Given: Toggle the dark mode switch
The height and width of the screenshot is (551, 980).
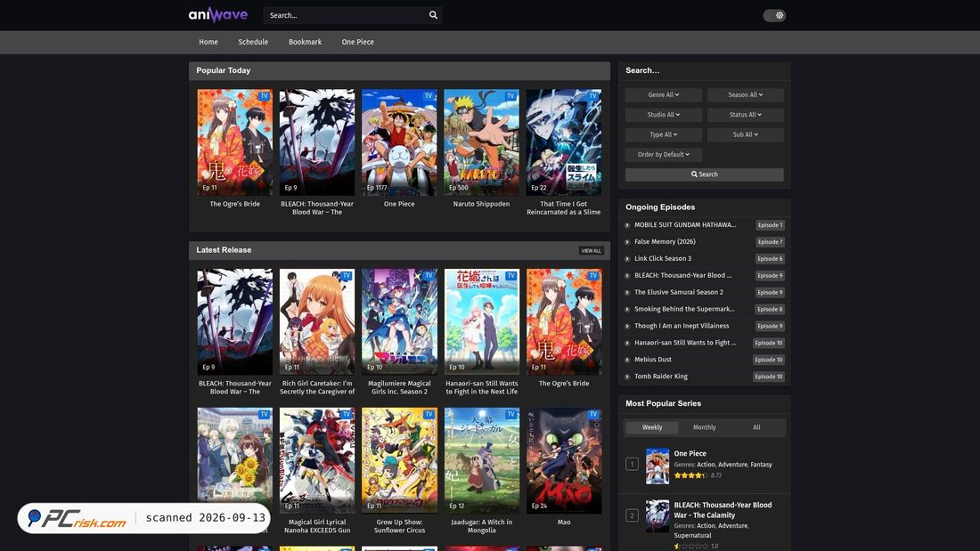Looking at the screenshot, I should coord(774,15).
